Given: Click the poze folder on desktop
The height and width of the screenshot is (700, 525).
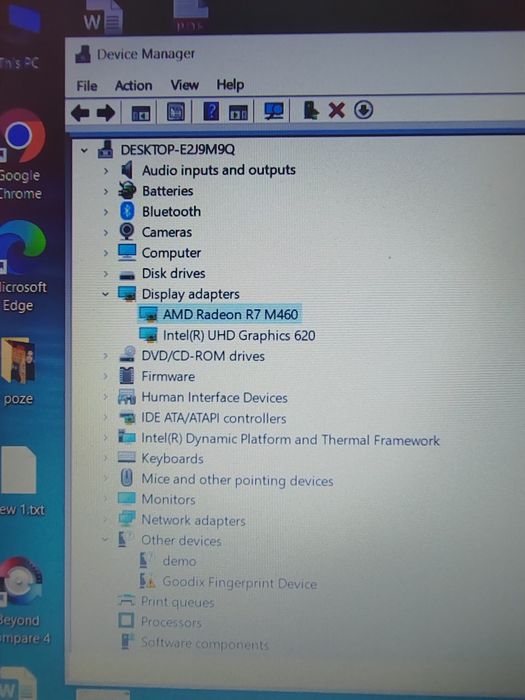Looking at the screenshot, I should 18,371.
